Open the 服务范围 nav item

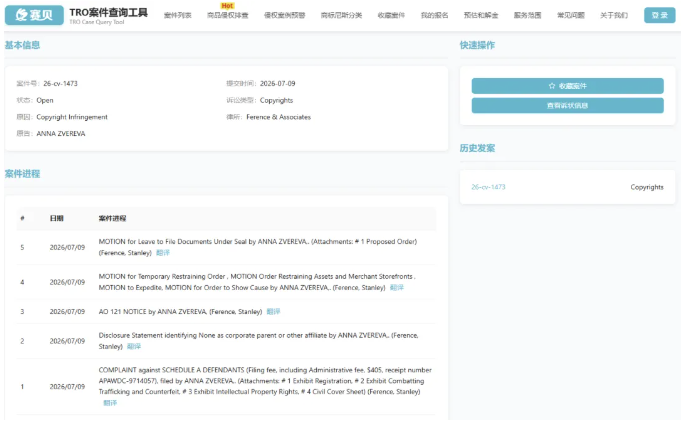coord(528,15)
